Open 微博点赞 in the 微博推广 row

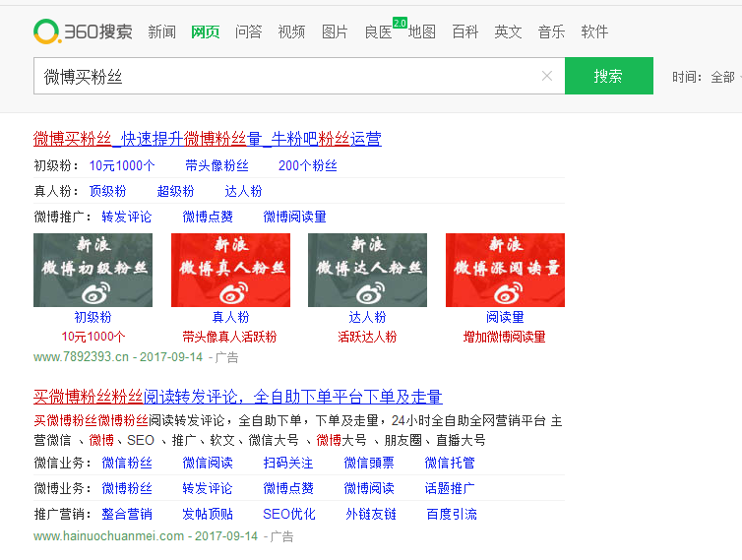click(208, 217)
